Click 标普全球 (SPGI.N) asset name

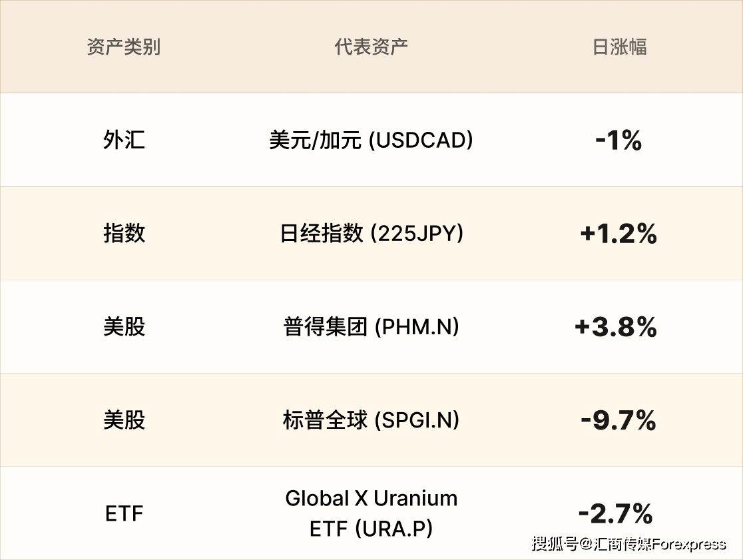tap(371, 420)
